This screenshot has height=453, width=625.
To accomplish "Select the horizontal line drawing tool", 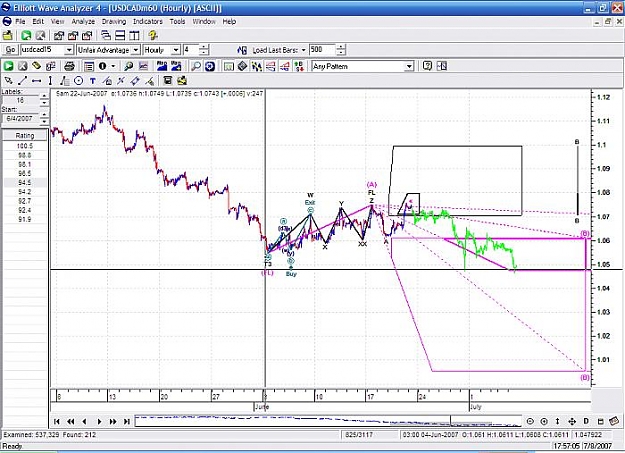I will [x=36, y=81].
